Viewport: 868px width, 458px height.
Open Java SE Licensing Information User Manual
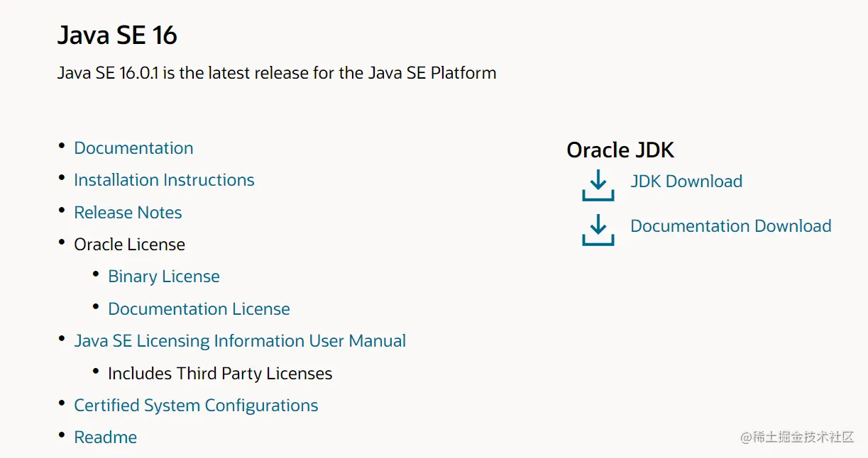[x=240, y=341]
